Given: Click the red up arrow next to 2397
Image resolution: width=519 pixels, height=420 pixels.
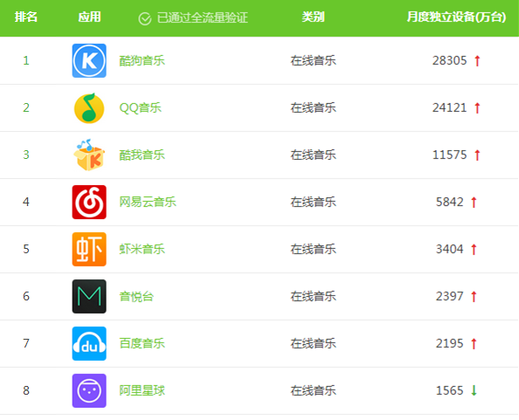Looking at the screenshot, I should (474, 297).
